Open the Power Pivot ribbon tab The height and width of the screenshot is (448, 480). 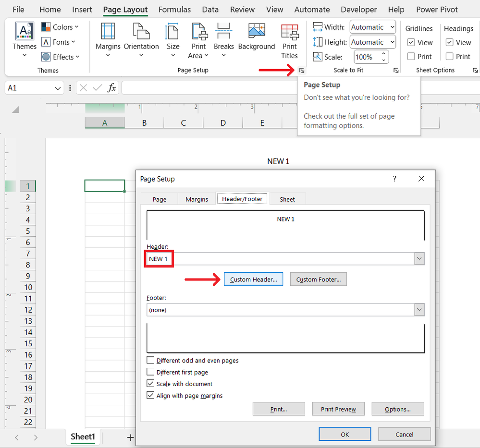click(x=437, y=10)
